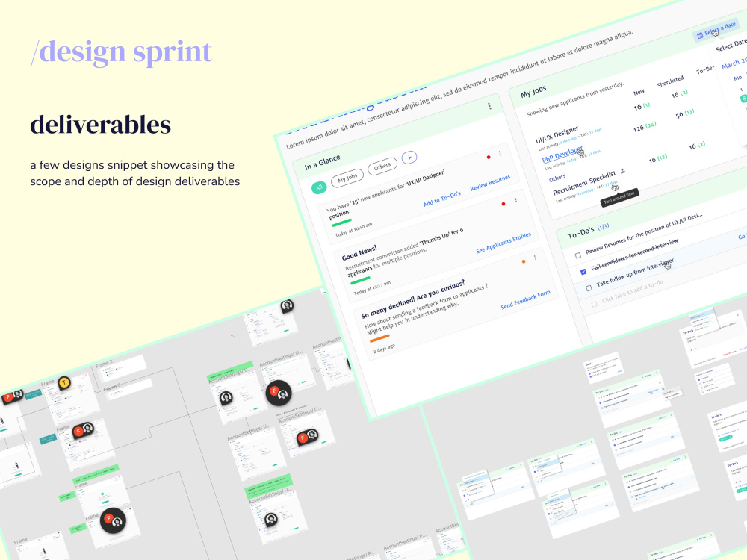This screenshot has height=560, width=747.
Task: Click the person icon beside Recruitment Specialist
Action: (623, 171)
